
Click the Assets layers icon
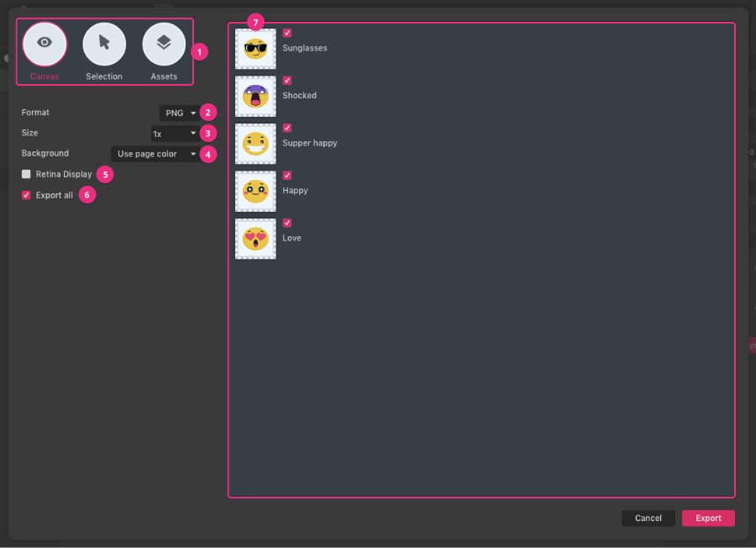pyautogui.click(x=164, y=44)
